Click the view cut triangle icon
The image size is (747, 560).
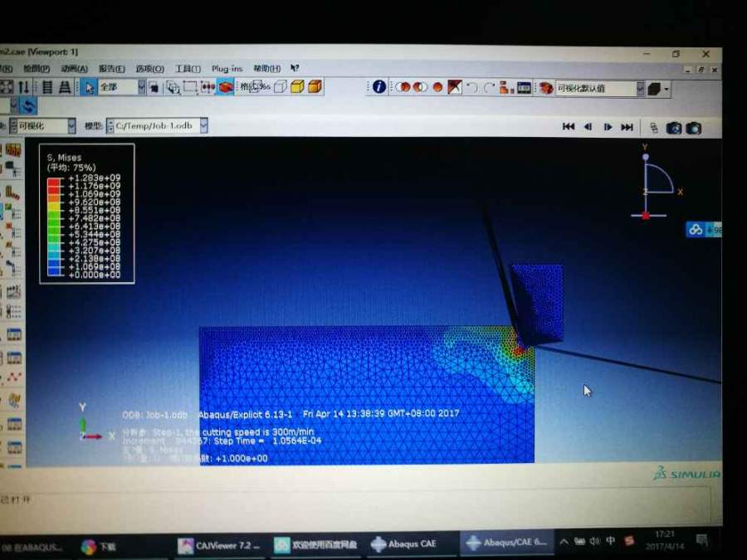point(455,87)
